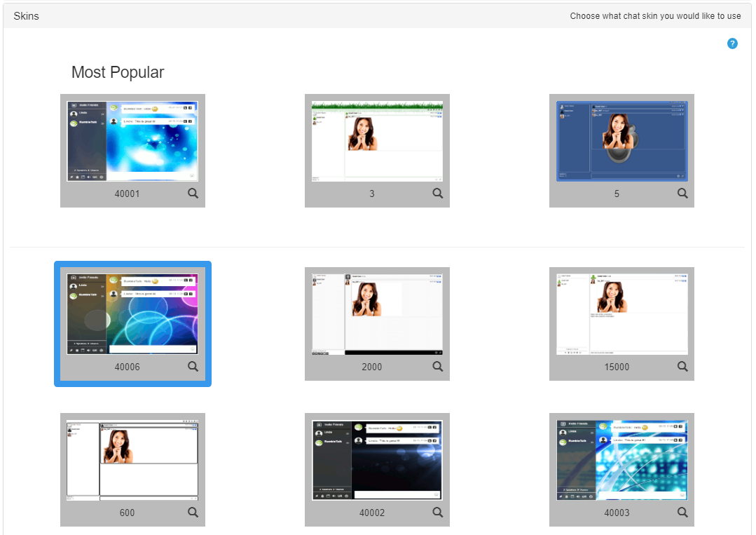The image size is (756, 535).
Task: Preview skin 15000 via magnifier icon
Action: coord(682,366)
